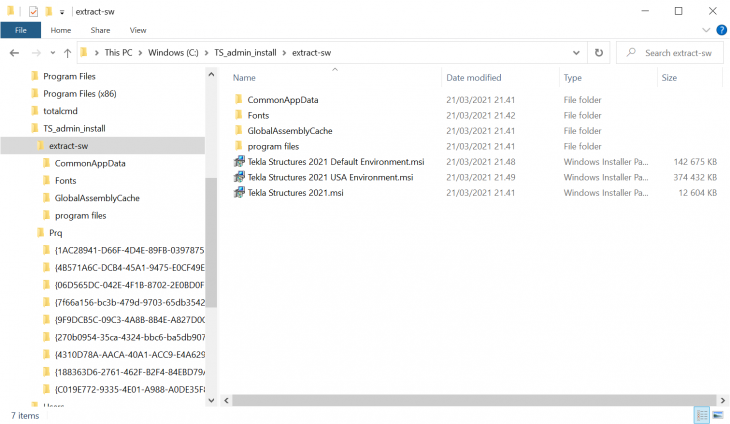730x424 pixels.
Task: Expand the address bar history dropdown
Action: pyautogui.click(x=576, y=53)
